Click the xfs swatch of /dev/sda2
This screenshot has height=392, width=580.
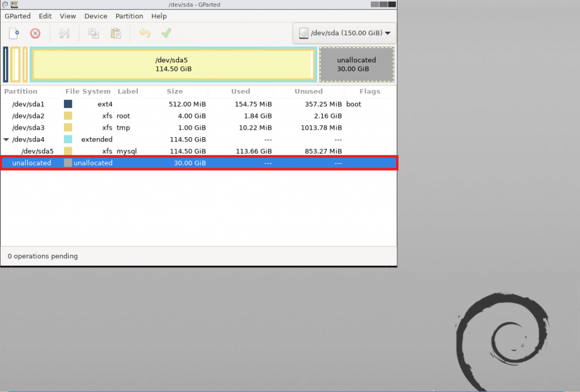pyautogui.click(x=68, y=116)
